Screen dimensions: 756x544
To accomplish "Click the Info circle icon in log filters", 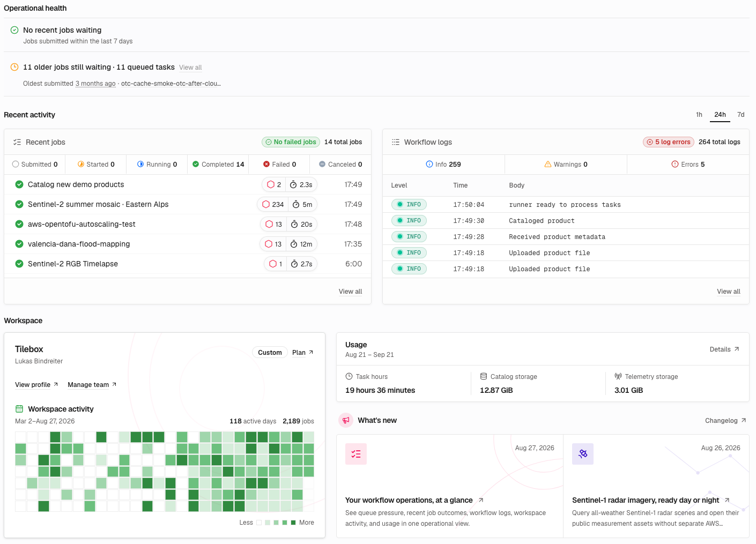I will (429, 164).
